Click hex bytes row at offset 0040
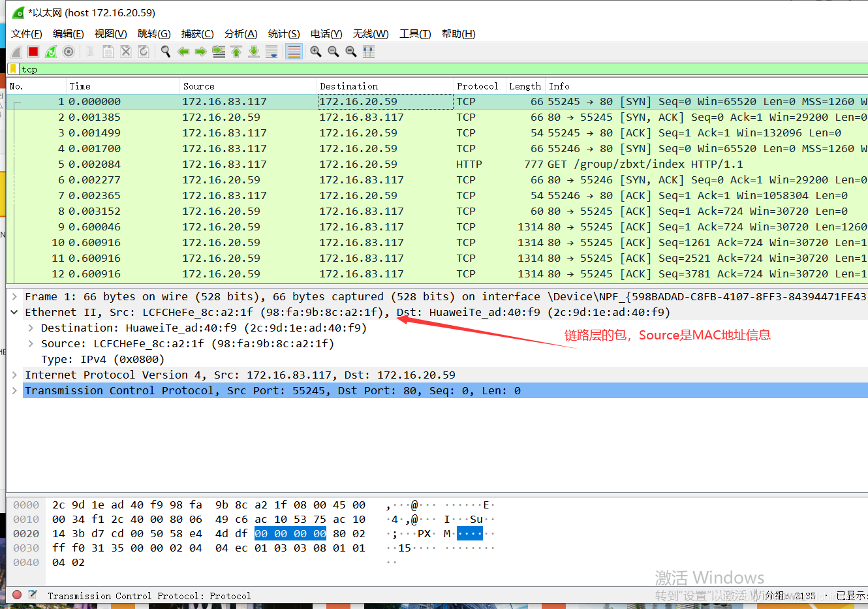 [69, 562]
